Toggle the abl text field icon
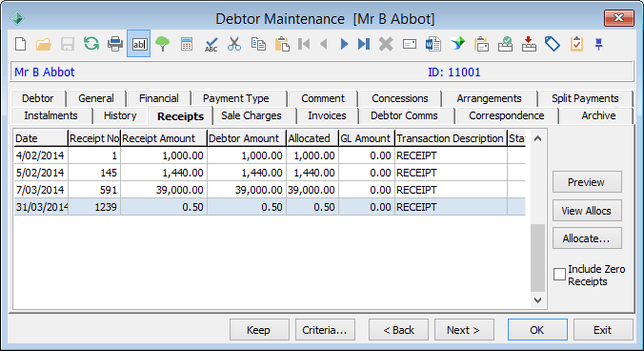Viewport: 644px width, 351px height. tap(139, 44)
